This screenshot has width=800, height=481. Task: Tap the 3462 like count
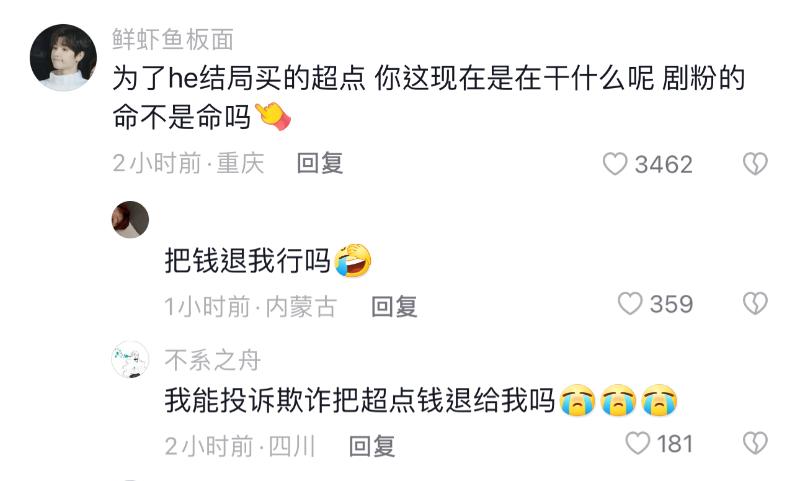(x=664, y=164)
